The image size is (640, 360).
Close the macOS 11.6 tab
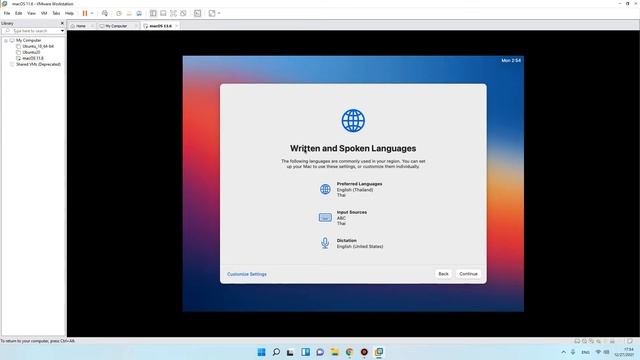tap(176, 26)
